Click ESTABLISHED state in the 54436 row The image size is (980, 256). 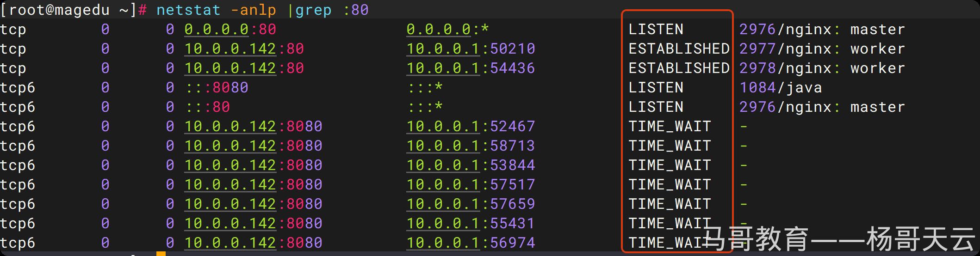tap(679, 68)
